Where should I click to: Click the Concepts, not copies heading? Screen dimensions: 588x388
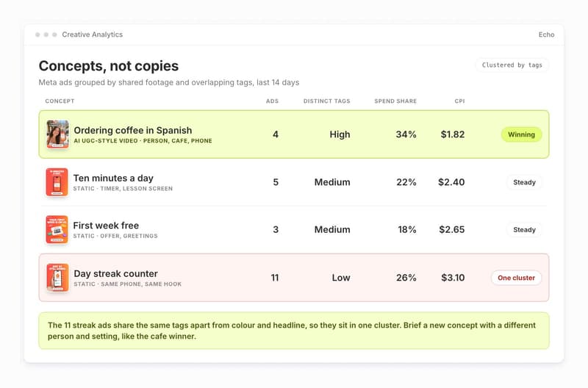coord(109,66)
